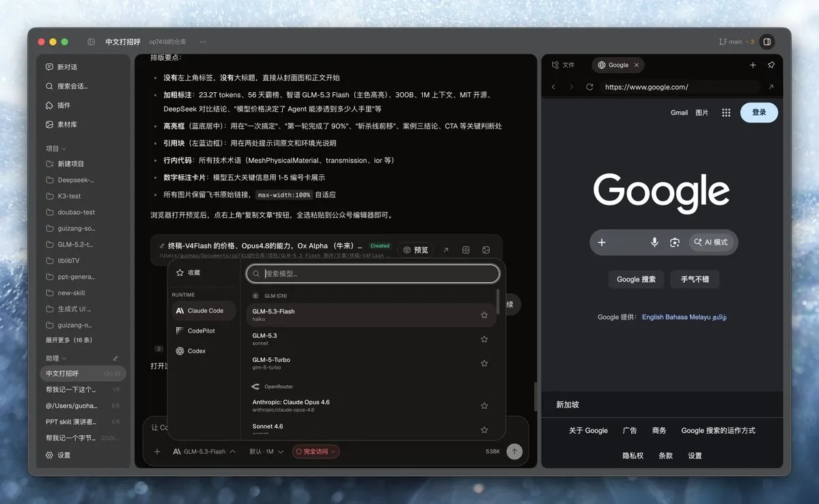Click the 预览 preview eye button
Screen dimensions: 819x504
click(416, 250)
